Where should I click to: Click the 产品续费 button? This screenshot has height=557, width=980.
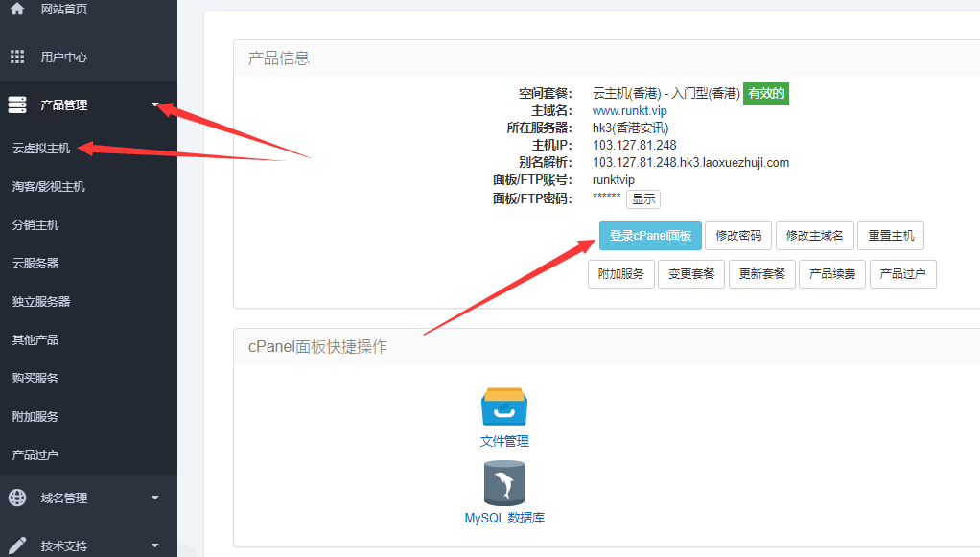832,274
